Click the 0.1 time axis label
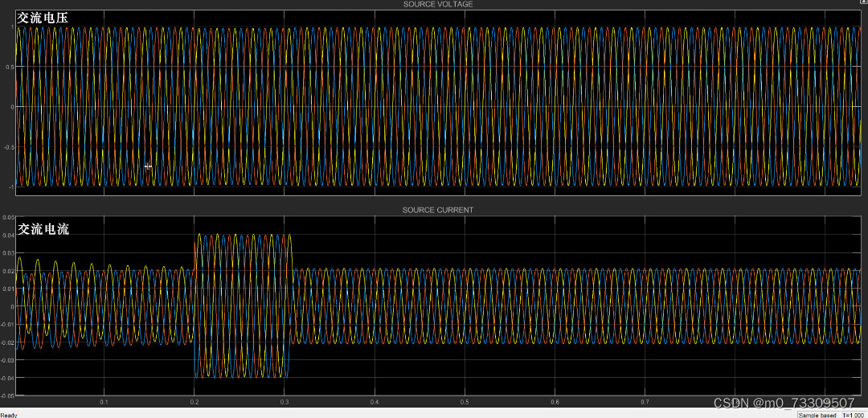The height and width of the screenshot is (418, 868). 104,401
